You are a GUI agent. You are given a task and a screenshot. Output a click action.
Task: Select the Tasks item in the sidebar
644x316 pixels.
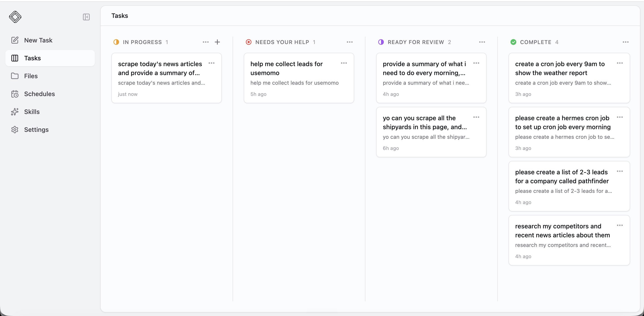[x=50, y=58]
